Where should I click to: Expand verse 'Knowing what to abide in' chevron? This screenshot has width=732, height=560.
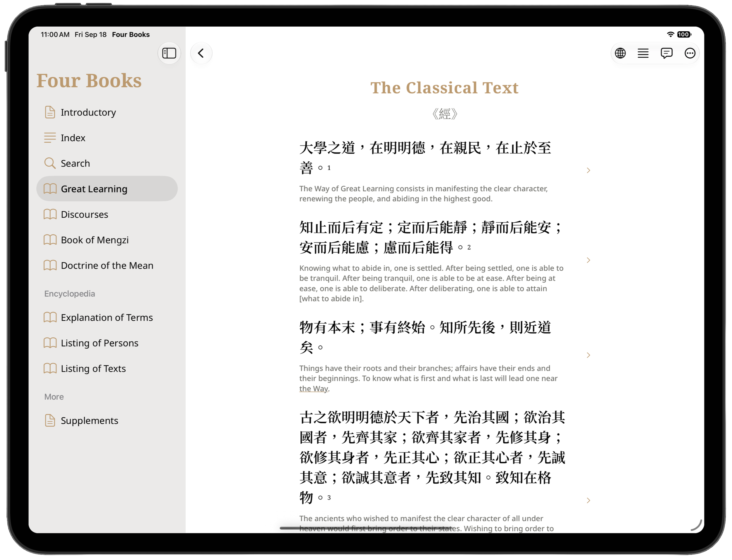(589, 260)
